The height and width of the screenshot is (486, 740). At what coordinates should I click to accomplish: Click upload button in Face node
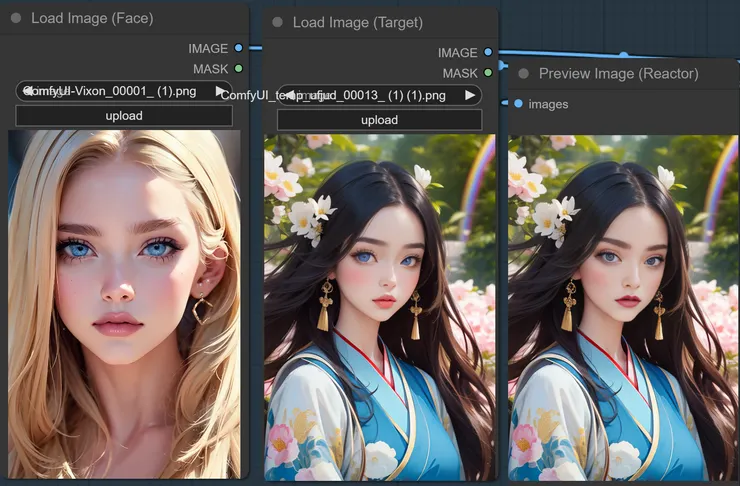124,116
